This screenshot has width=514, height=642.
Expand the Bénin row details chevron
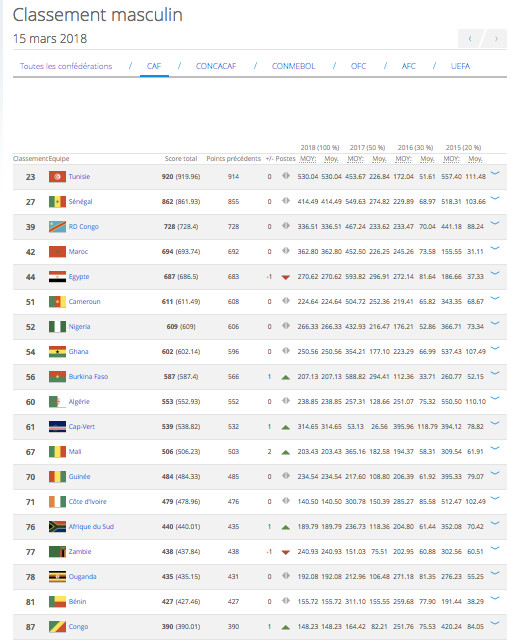tap(495, 598)
